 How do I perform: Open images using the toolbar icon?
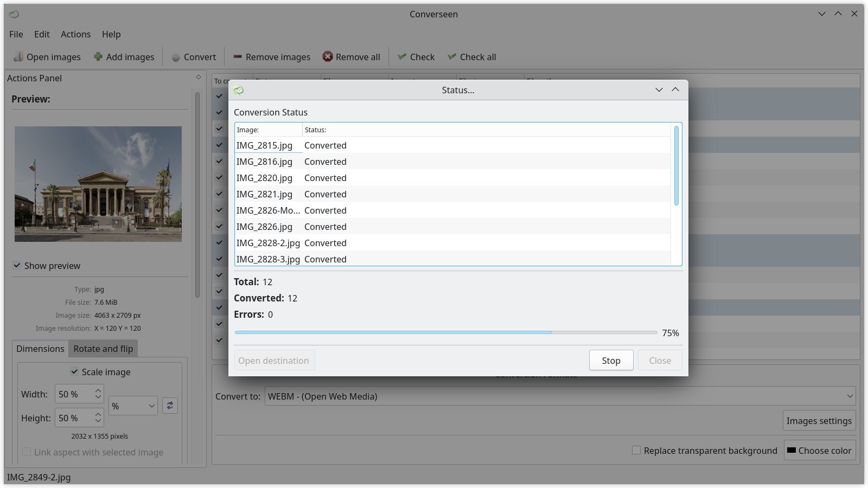[20, 56]
